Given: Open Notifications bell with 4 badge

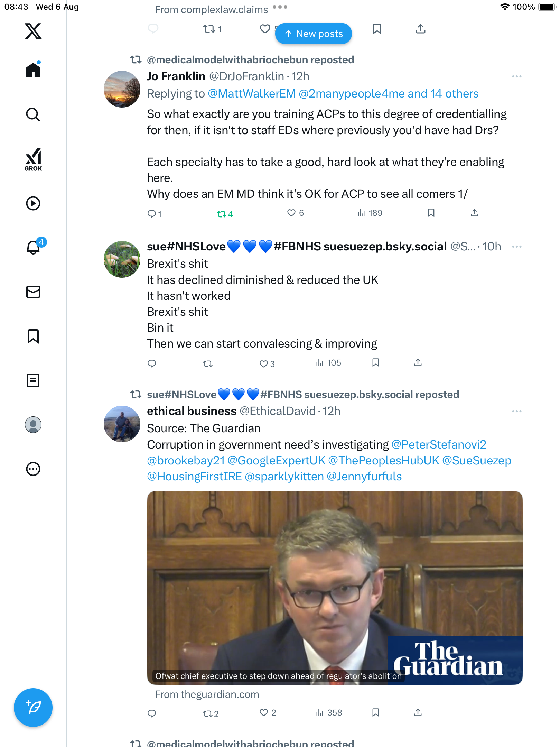Looking at the screenshot, I should click(34, 247).
